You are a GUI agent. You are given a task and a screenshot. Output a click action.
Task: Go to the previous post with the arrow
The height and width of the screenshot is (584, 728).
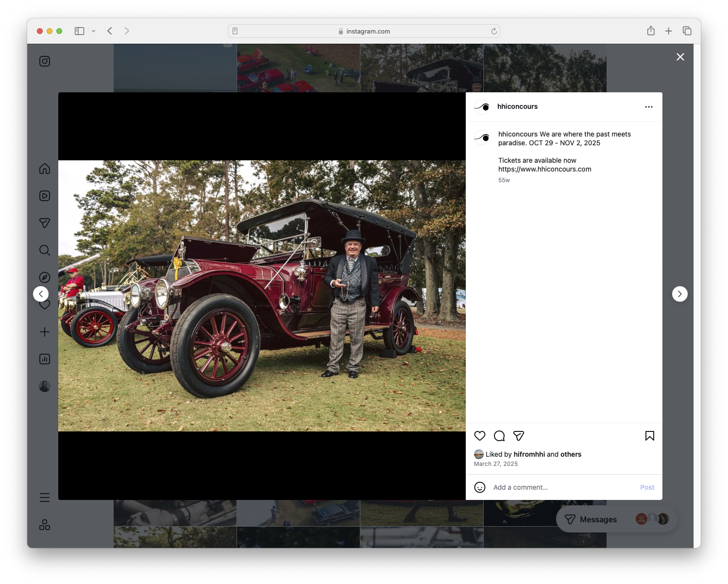click(41, 294)
